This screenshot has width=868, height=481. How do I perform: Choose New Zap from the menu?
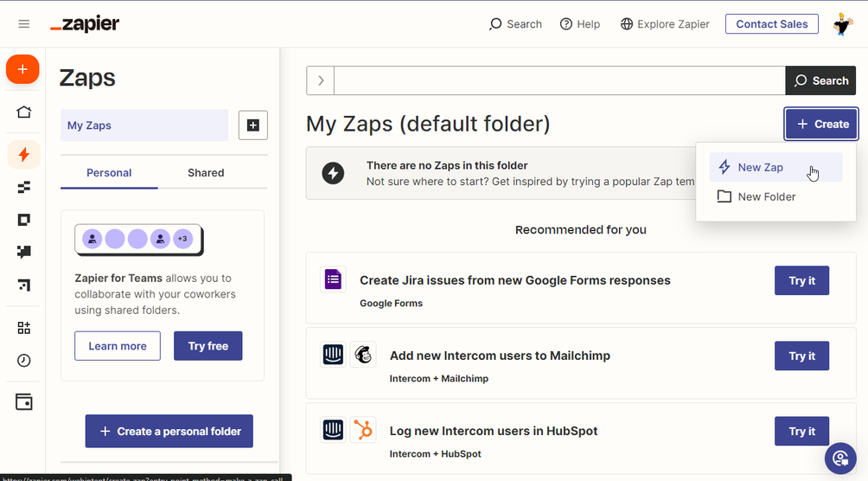775,167
